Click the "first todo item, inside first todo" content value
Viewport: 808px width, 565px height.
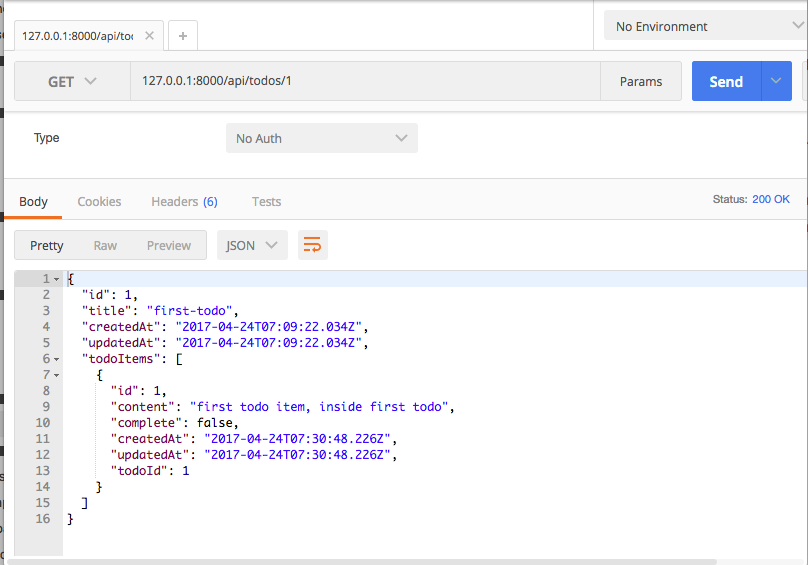point(319,407)
